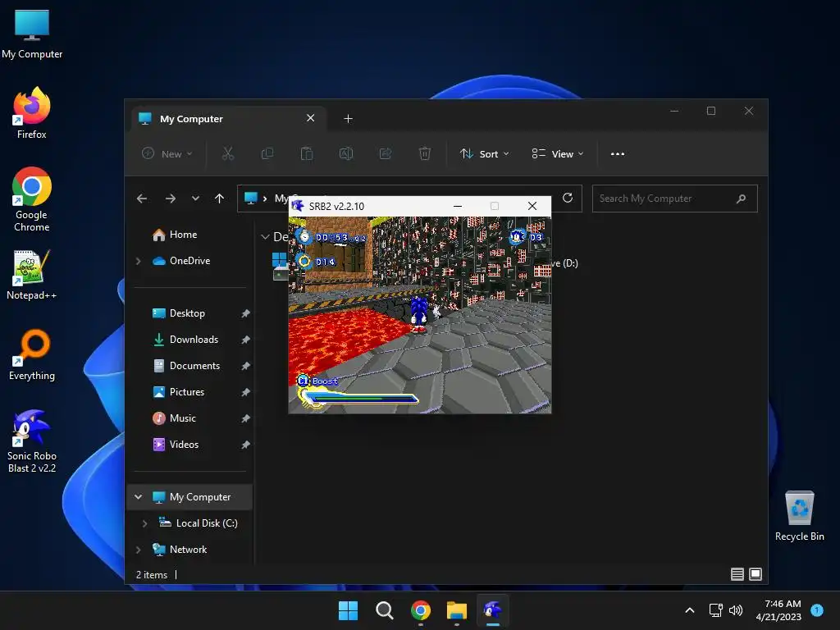The height and width of the screenshot is (630, 840).
Task: Open recent locations dropdown arrow
Action: pos(195,199)
